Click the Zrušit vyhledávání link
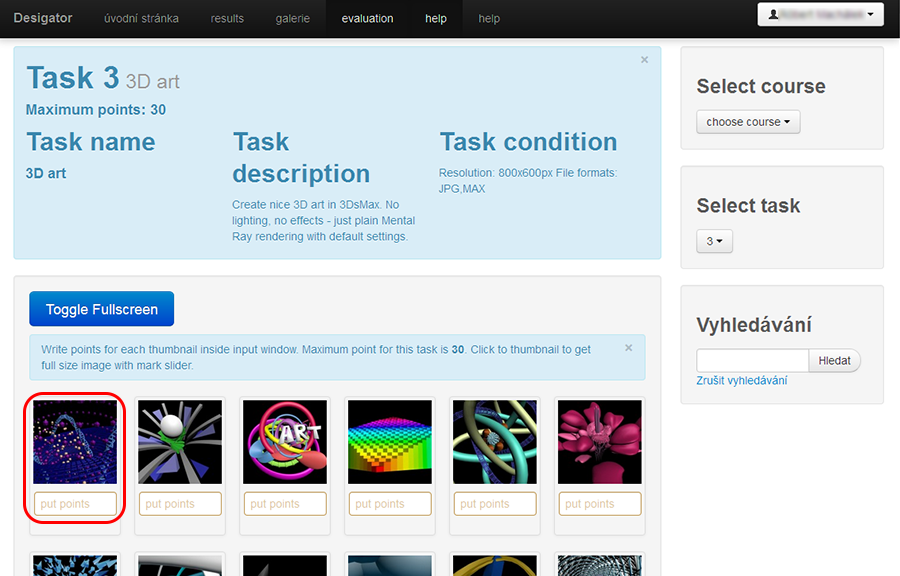 click(x=742, y=380)
